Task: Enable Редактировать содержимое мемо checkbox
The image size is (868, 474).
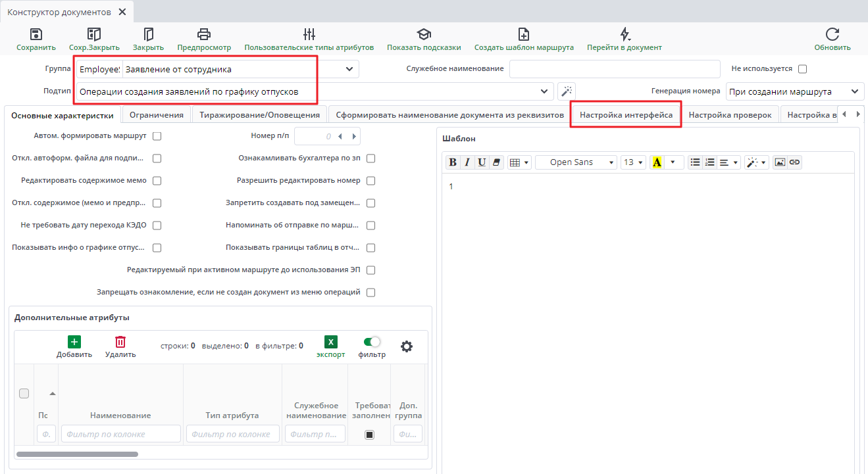Action: pyautogui.click(x=157, y=181)
